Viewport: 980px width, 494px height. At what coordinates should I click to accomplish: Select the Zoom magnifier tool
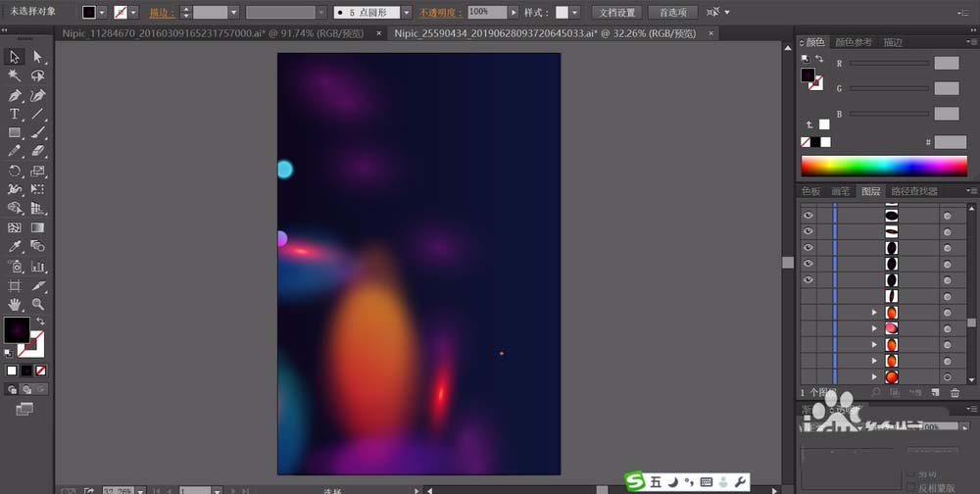(37, 305)
